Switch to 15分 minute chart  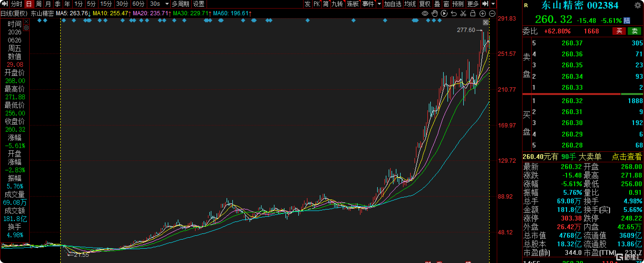[106, 4]
